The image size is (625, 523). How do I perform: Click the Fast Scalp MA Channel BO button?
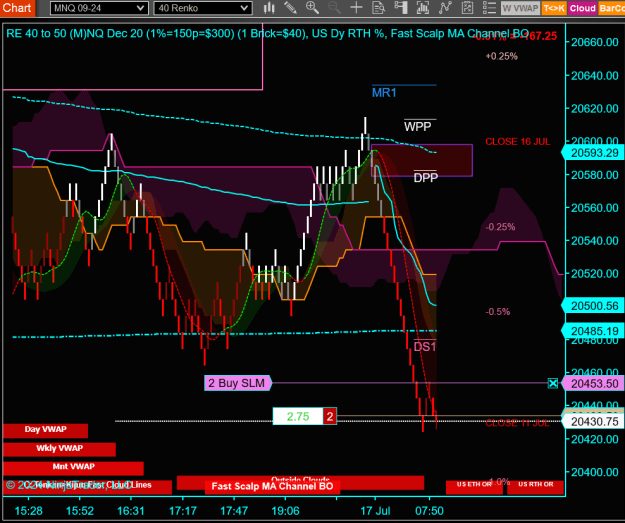(x=272, y=486)
